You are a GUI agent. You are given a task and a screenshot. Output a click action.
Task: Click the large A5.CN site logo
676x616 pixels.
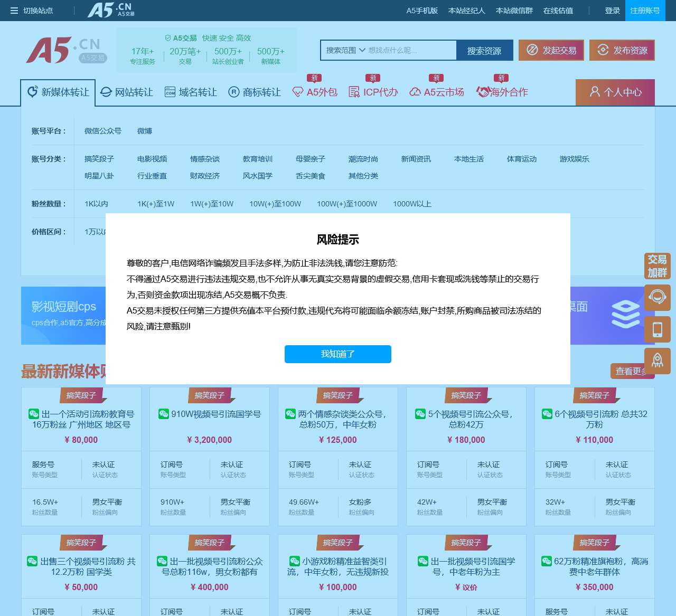(66, 50)
